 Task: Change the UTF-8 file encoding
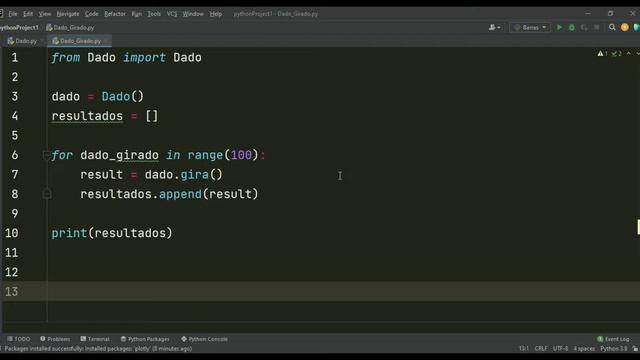[x=560, y=349]
